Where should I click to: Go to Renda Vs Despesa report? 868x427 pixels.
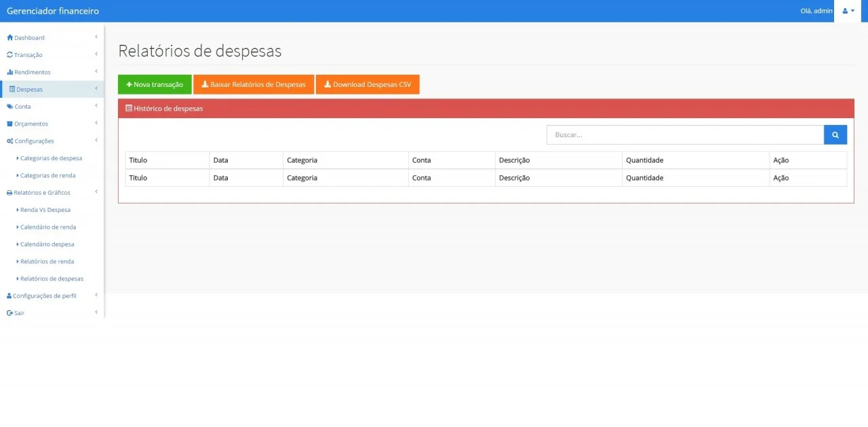coord(45,210)
